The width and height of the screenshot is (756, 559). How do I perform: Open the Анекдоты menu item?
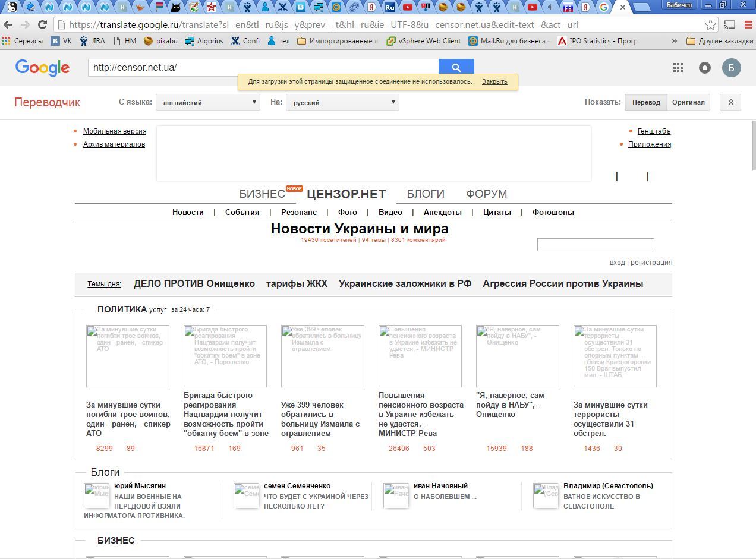click(x=443, y=212)
